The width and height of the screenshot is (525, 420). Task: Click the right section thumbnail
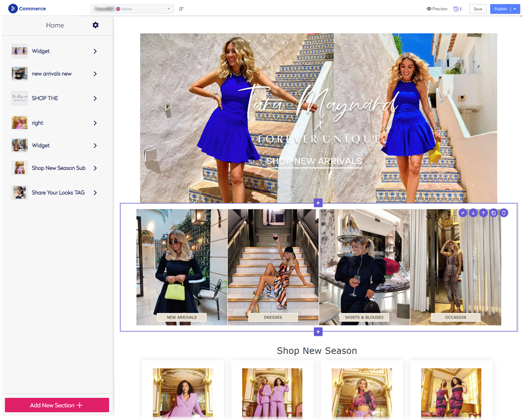coord(20,123)
